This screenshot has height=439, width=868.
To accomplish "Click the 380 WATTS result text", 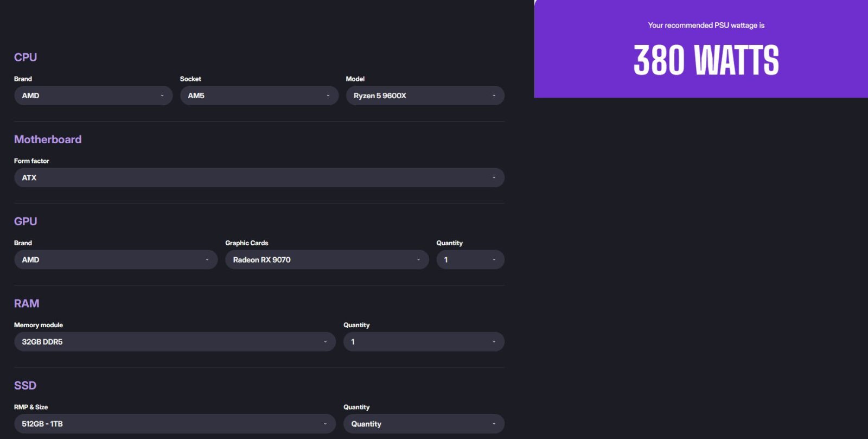I will [706, 60].
